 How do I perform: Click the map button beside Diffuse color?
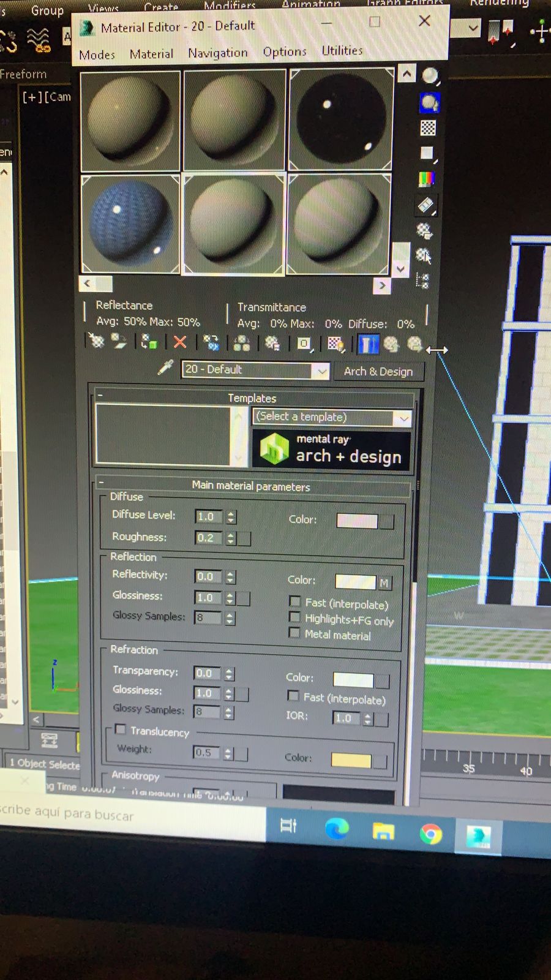tap(386, 522)
